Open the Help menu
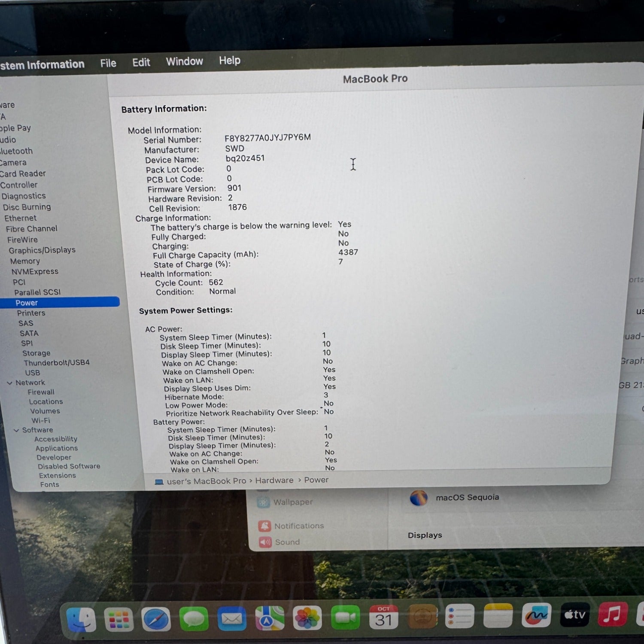This screenshot has height=644, width=644. pos(230,61)
